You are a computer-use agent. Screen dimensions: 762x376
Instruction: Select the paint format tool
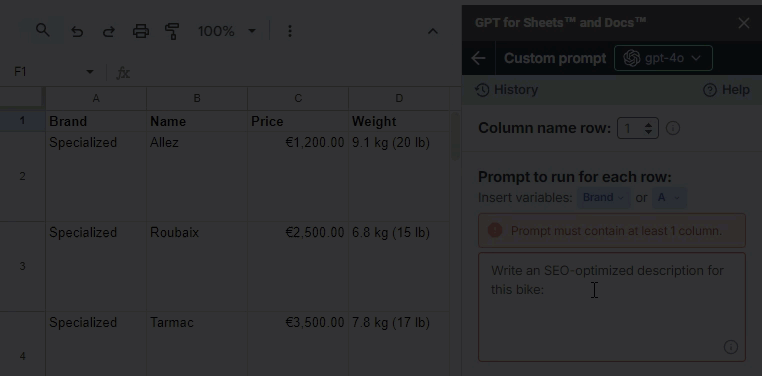tap(172, 32)
